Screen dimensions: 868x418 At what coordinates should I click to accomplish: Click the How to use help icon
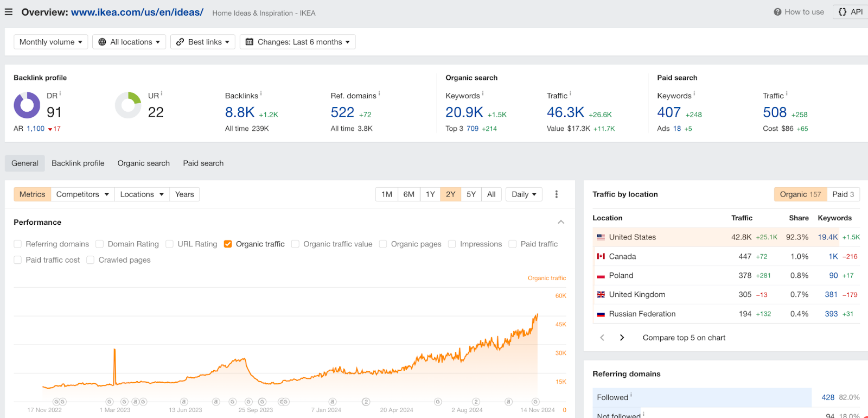[777, 12]
